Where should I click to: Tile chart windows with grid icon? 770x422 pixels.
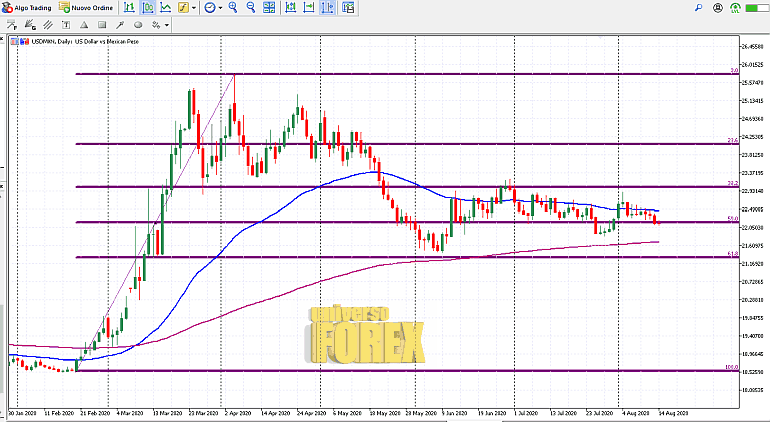(x=268, y=7)
